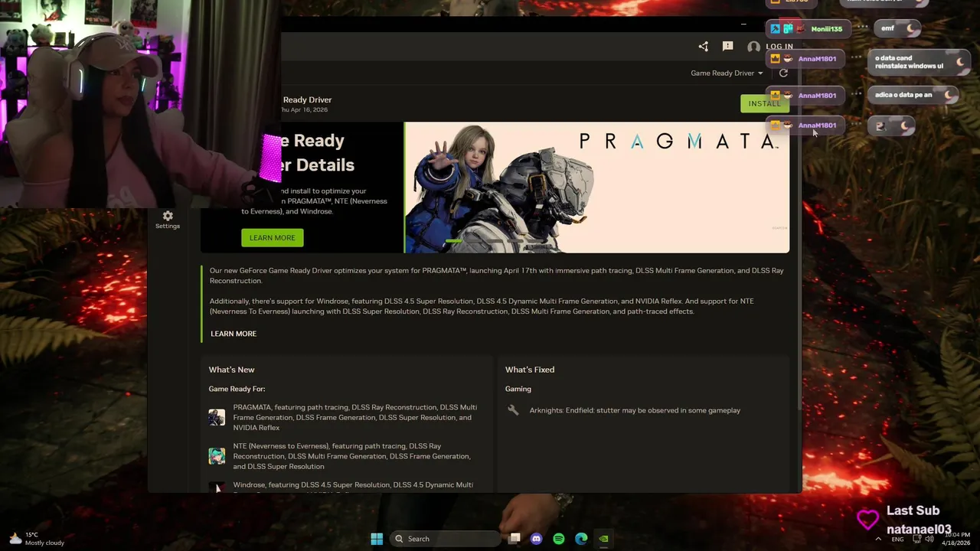Click the network icon in system tray
The width and height of the screenshot is (980, 551).
(916, 539)
